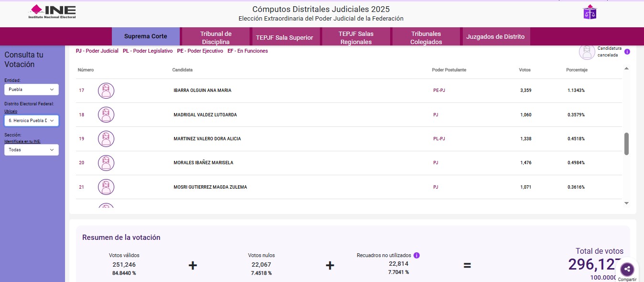Switch to Tribunal de Disciplina tab
Screen dimensions: 644x282
[216, 37]
